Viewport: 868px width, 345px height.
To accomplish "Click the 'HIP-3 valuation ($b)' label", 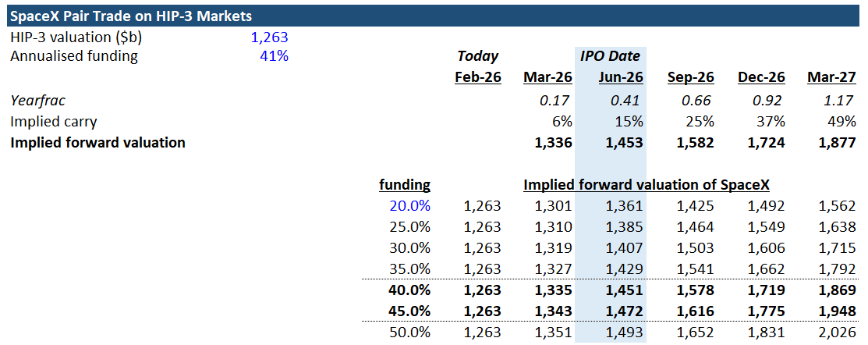I will 77,37.
